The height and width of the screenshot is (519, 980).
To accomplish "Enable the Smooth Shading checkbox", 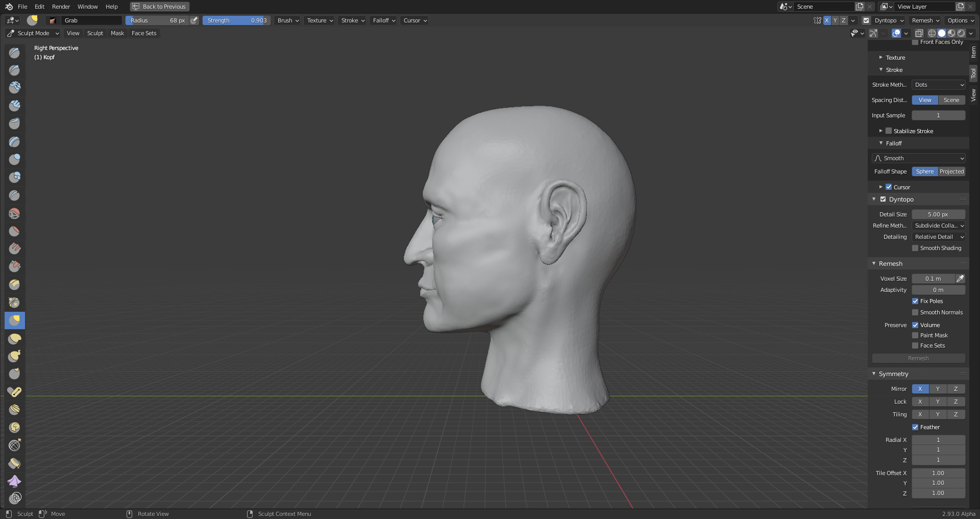I will tap(915, 248).
